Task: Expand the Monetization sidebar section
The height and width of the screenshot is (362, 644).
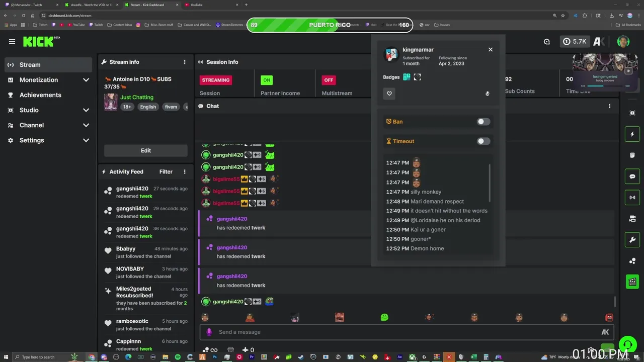Action: click(x=48, y=80)
